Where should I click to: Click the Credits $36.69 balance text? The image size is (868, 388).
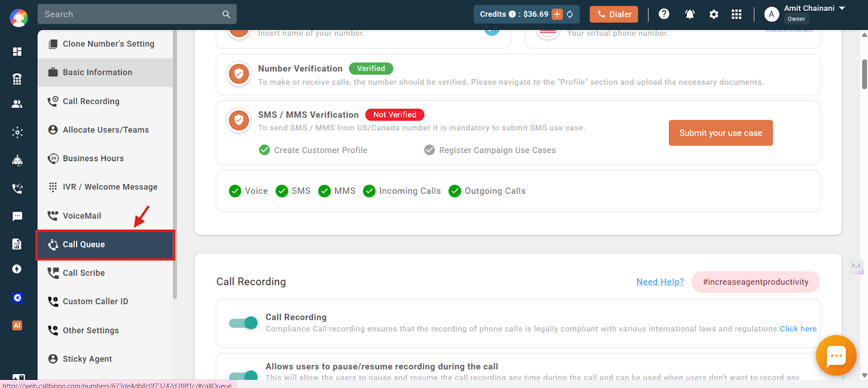514,14
